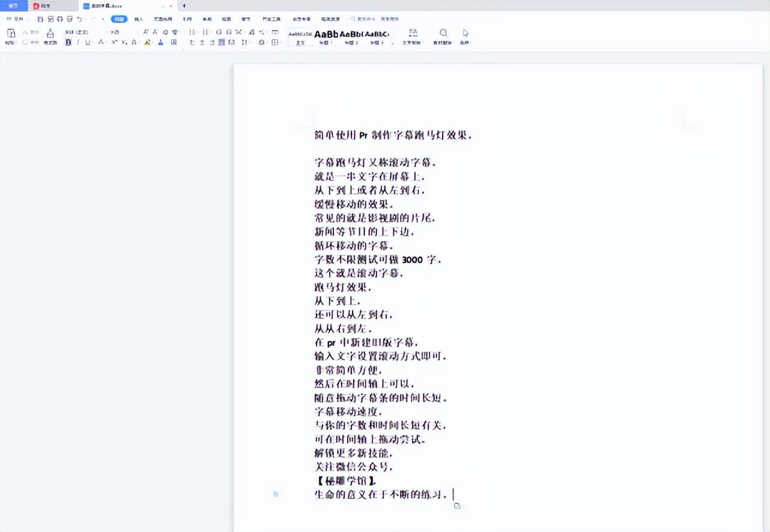770x532 pixels.
Task: Select the open docx document tab
Action: 127,6
